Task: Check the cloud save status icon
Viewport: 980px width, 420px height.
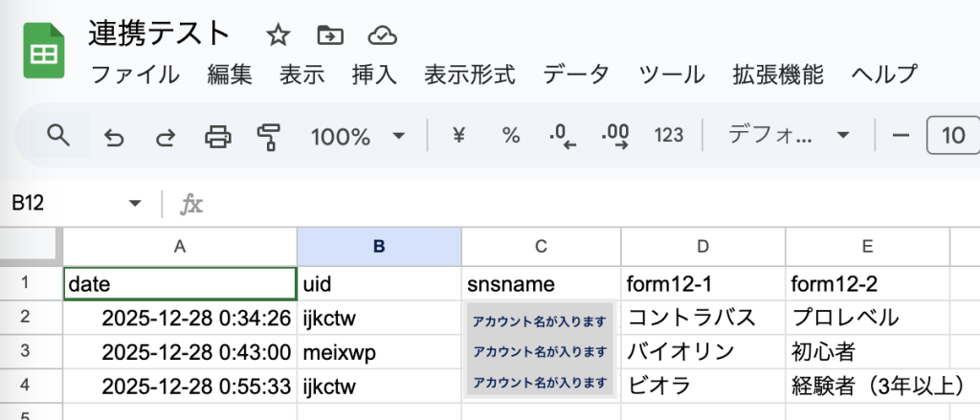Action: click(383, 36)
